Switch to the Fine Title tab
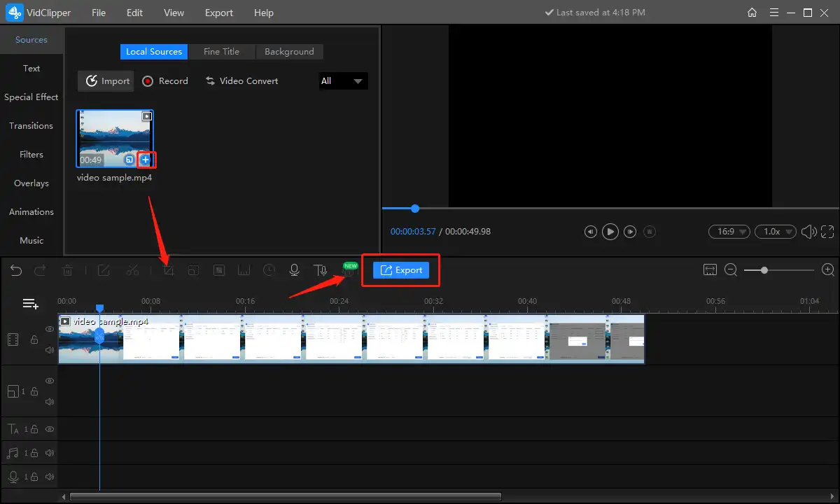 pyautogui.click(x=221, y=52)
